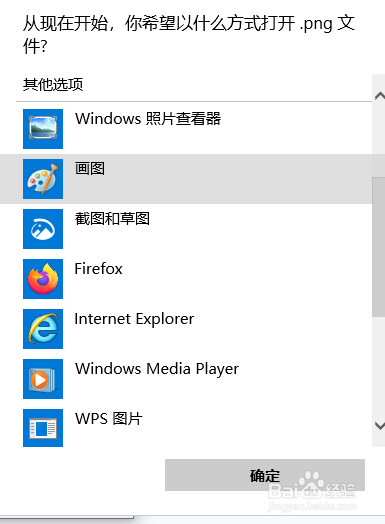Select the 'Internet Explorer' text label
The height and width of the screenshot is (524, 385).
click(x=134, y=319)
